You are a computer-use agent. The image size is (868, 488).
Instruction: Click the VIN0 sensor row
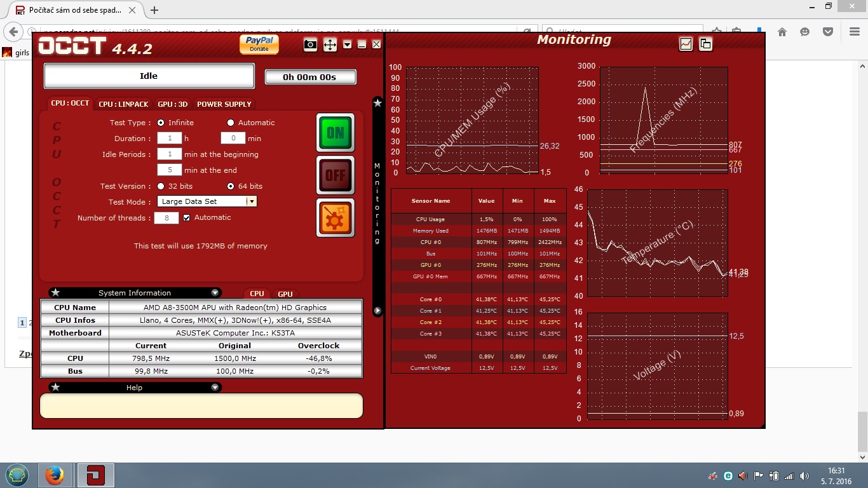point(478,356)
